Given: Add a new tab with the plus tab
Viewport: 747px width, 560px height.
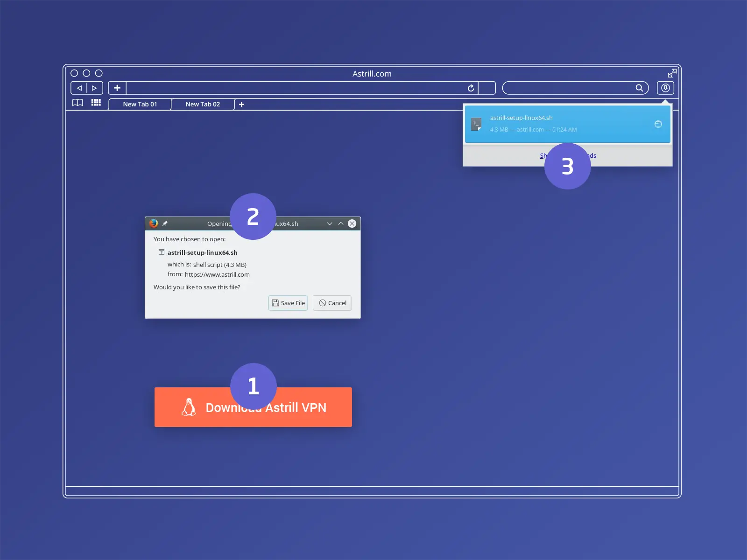Looking at the screenshot, I should (241, 105).
